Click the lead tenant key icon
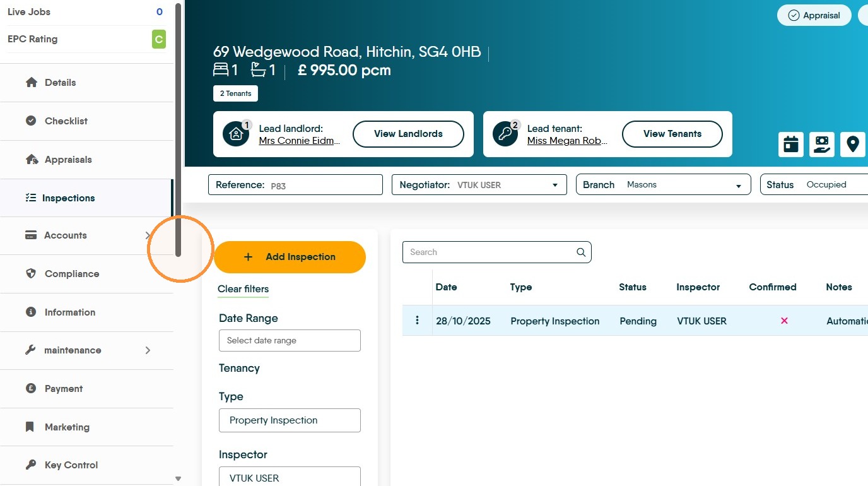 (x=505, y=134)
